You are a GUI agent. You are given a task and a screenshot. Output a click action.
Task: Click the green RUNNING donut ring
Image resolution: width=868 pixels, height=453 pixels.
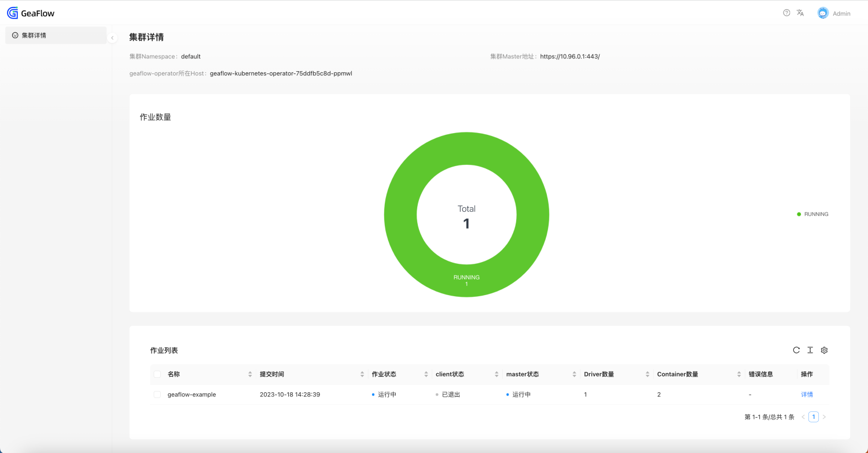point(400,215)
